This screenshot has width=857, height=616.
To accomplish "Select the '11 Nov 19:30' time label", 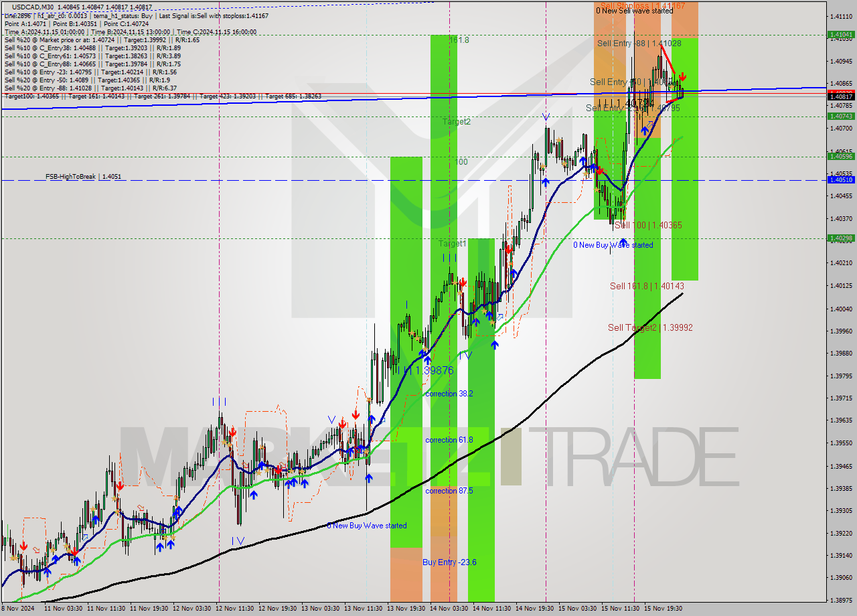I will (149, 609).
